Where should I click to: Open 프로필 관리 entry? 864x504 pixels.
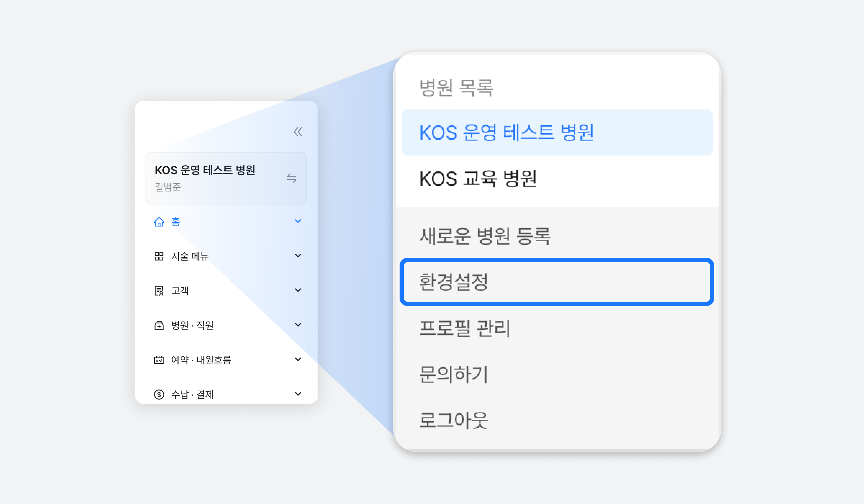point(557,328)
